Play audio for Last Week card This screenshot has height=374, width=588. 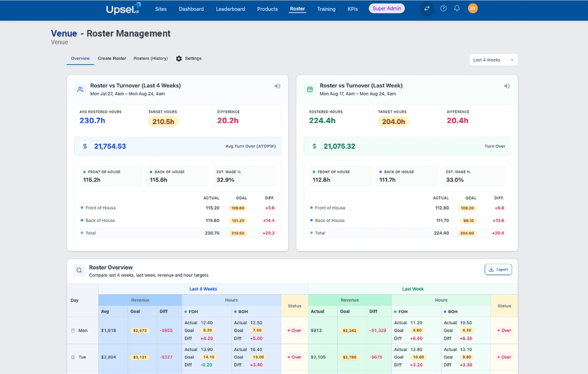click(x=507, y=86)
